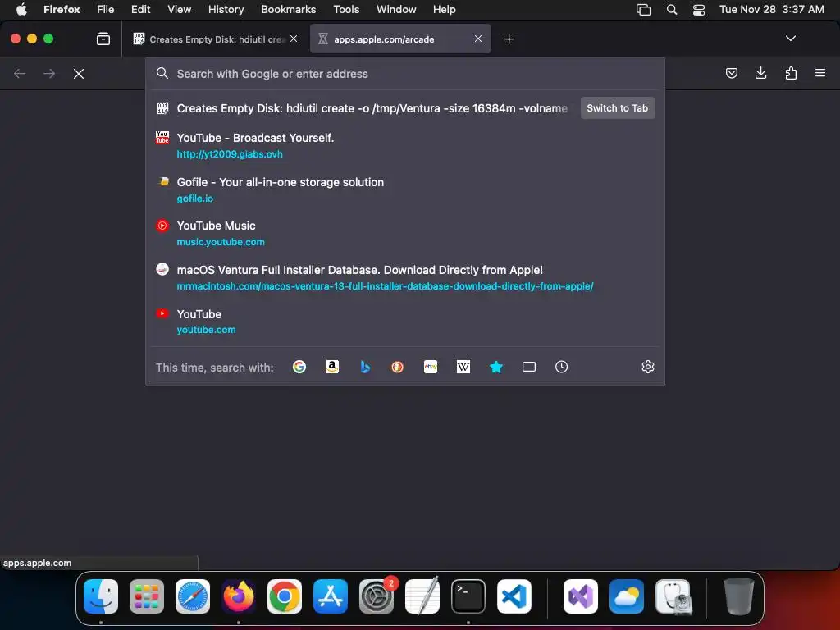Search history using the clock icon

[561, 367]
